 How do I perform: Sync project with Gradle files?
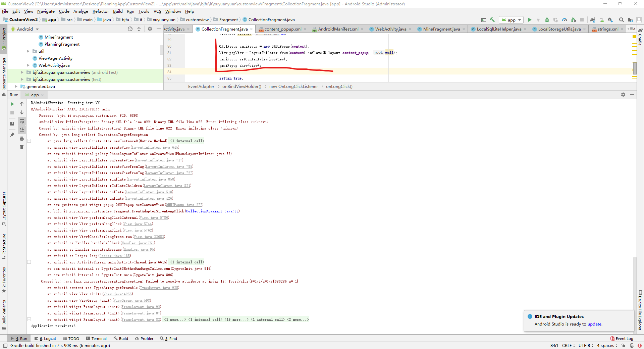[x=593, y=20]
